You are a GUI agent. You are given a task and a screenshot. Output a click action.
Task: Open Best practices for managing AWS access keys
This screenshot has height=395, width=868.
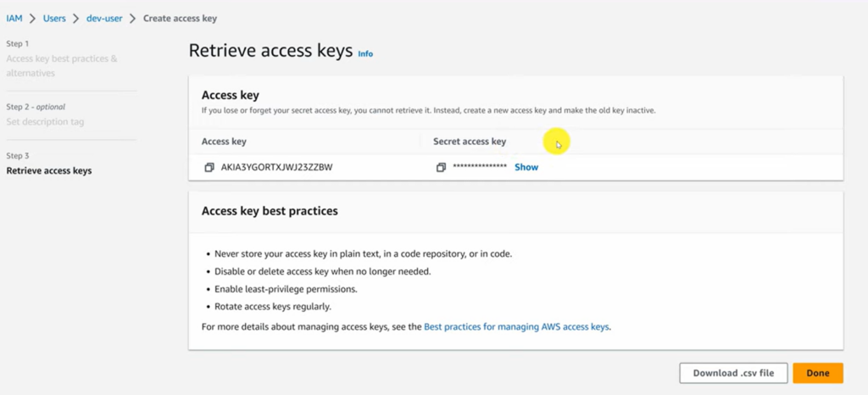pyautogui.click(x=516, y=326)
